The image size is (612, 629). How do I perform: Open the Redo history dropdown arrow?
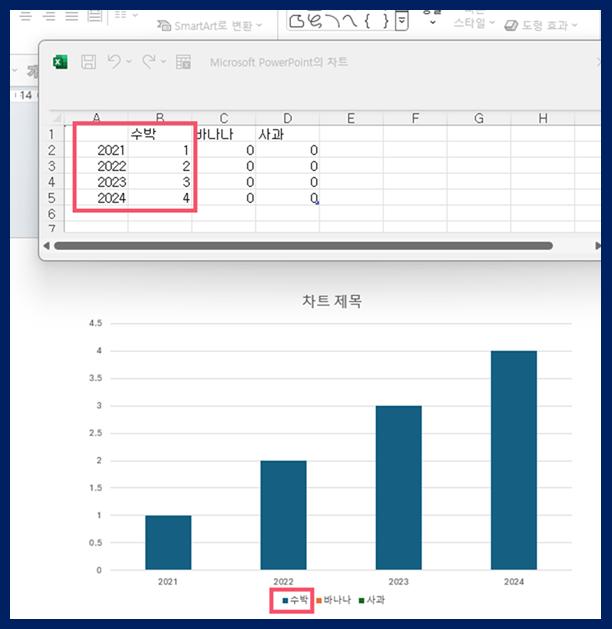coord(164,61)
